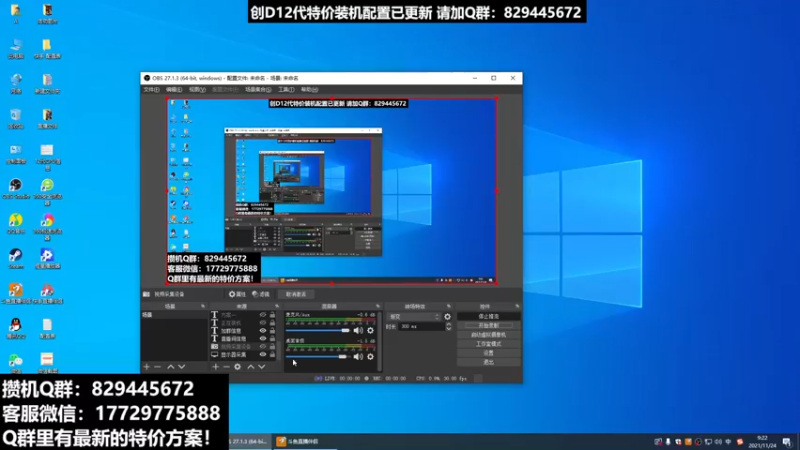
Task: Open Steam desktop shortcut
Action: click(16, 258)
